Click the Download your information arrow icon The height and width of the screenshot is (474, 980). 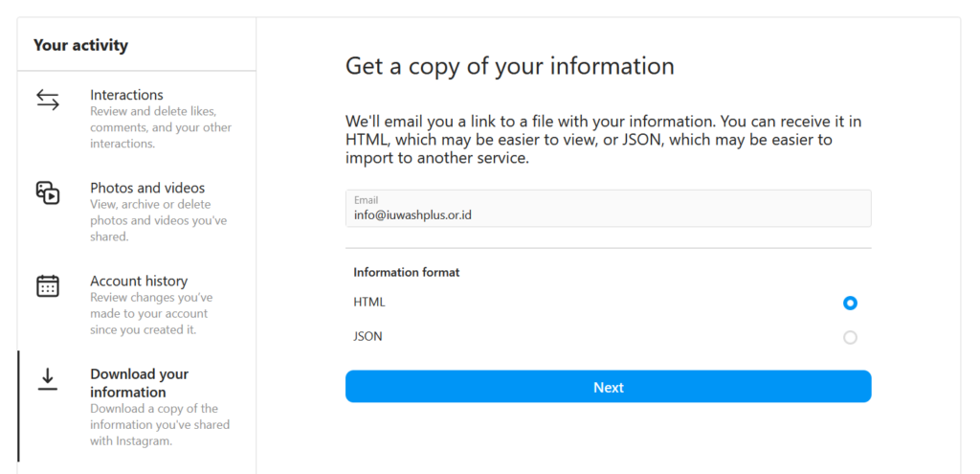[x=48, y=379]
